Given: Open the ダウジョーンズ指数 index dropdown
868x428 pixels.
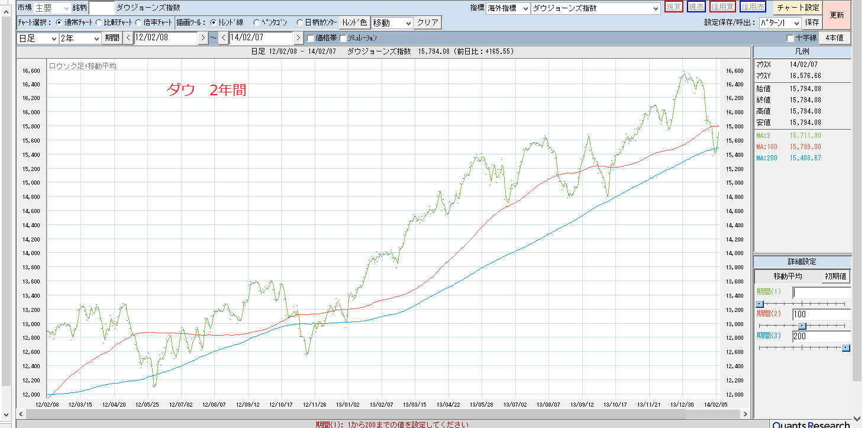Looking at the screenshot, I should 596,8.
